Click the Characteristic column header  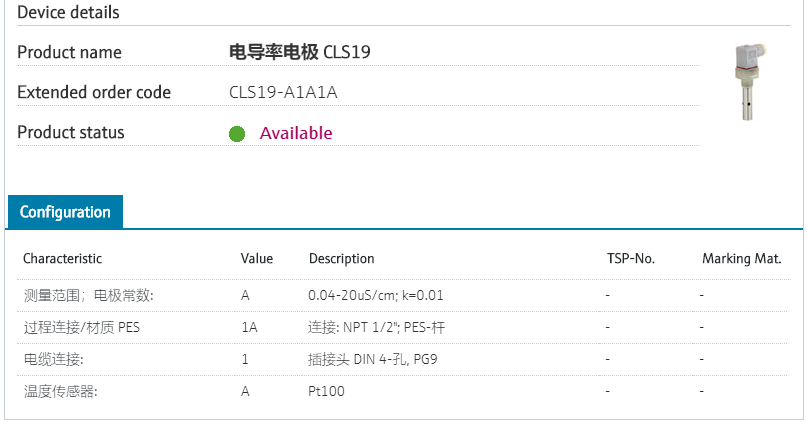tap(62, 259)
